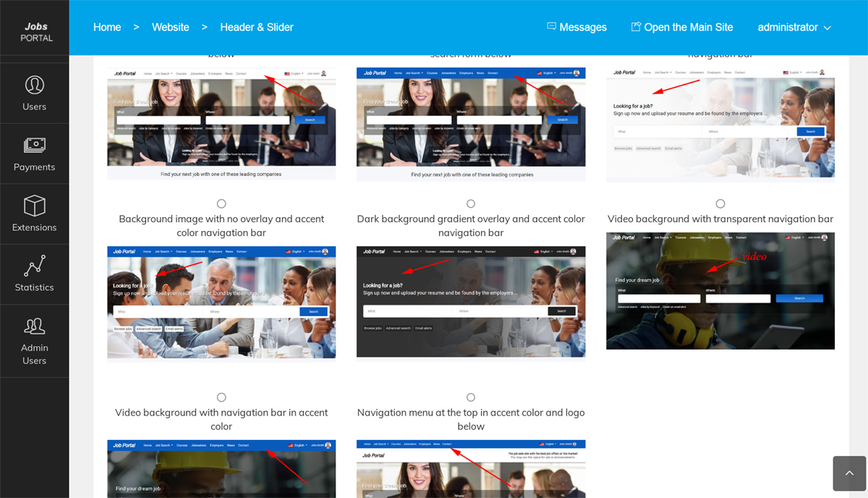Click the dark gradient overlay preview thumbnail
The image size is (868, 498).
pyautogui.click(x=471, y=302)
